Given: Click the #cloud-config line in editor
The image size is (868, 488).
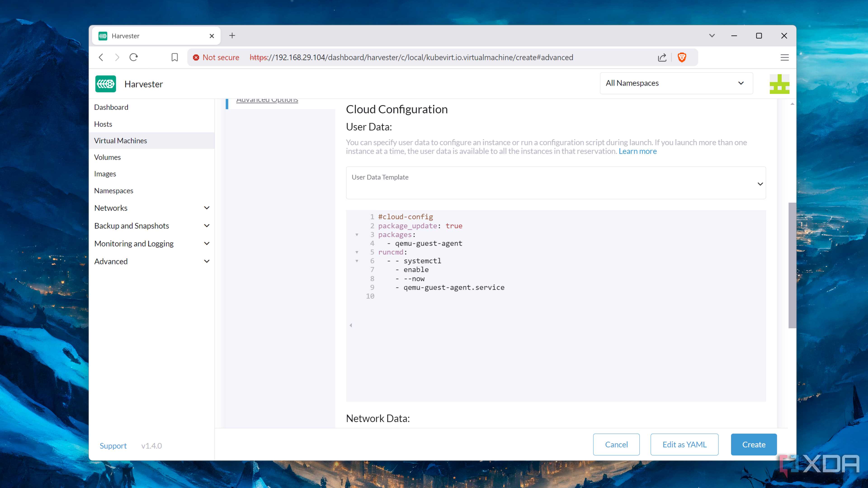Looking at the screenshot, I should coord(405,217).
